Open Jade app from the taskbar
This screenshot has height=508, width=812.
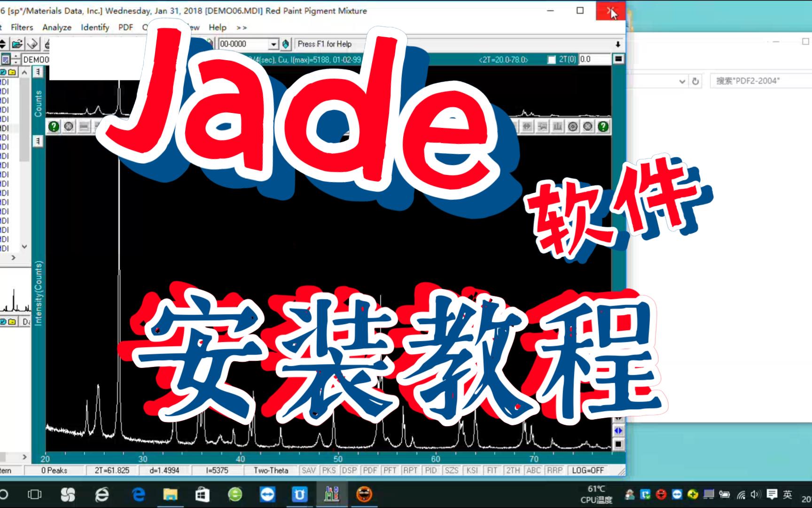[332, 494]
